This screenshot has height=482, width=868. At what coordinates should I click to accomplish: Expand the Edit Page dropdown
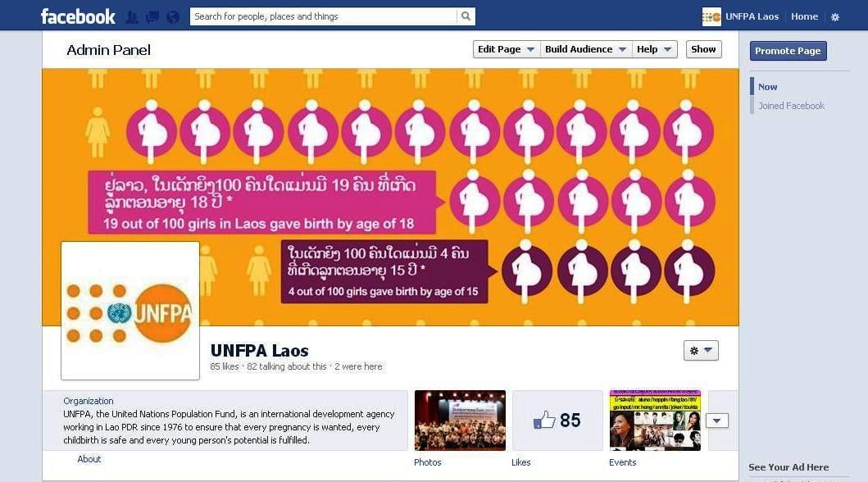click(x=506, y=49)
